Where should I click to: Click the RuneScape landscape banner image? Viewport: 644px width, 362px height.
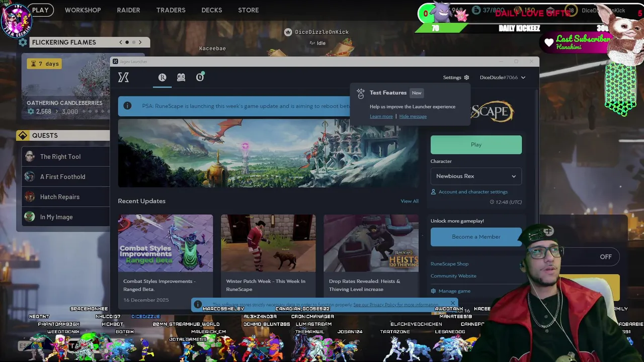point(268,153)
